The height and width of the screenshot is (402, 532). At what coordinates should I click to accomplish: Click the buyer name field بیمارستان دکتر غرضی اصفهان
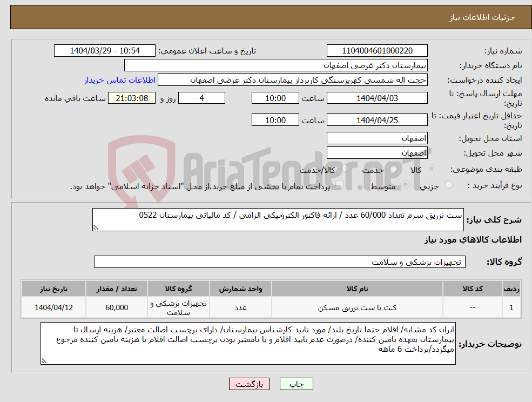[276, 65]
